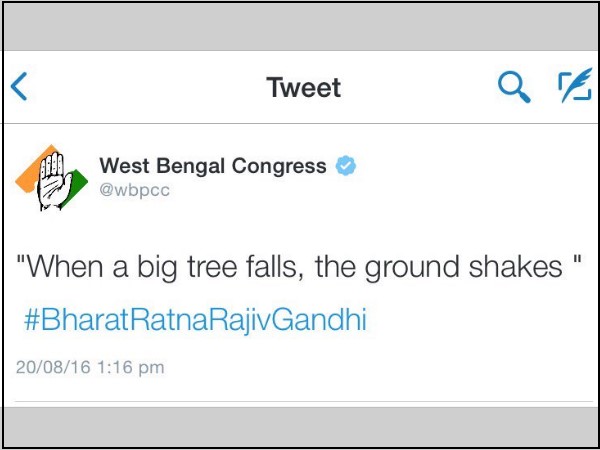
Task: Tap the gray bar below the tweet
Action: 300,426
